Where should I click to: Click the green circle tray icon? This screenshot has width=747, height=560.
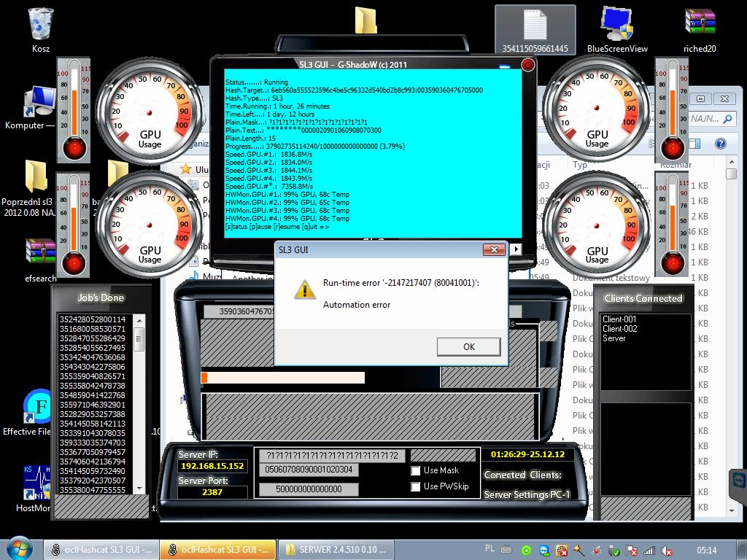526,551
